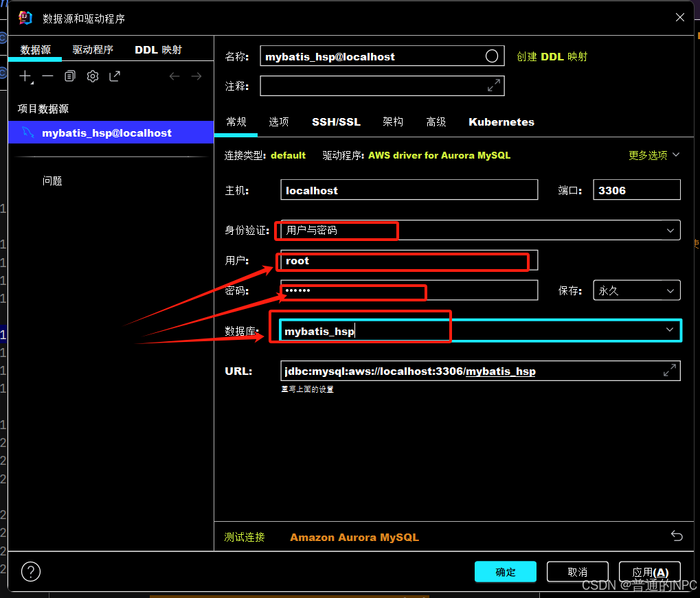Click the 密码 field

coord(409,290)
